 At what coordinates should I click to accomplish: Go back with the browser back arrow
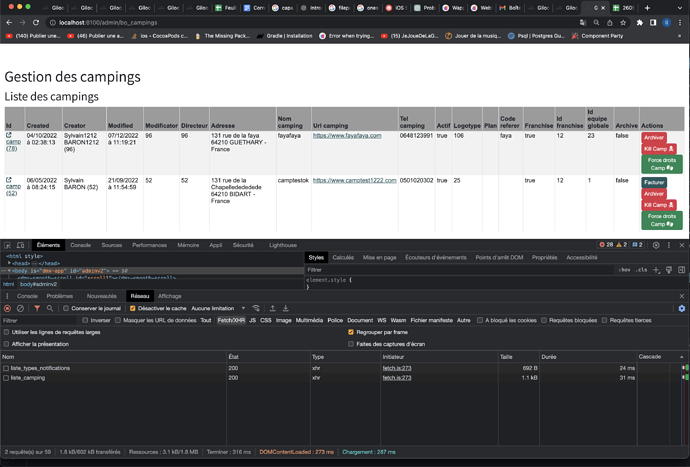tap(9, 22)
